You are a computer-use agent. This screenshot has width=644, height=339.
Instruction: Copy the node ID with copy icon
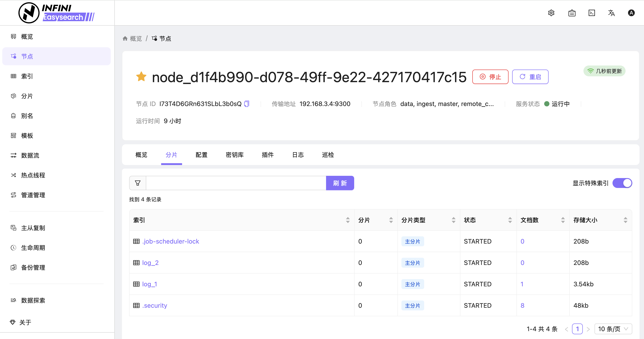[247, 104]
